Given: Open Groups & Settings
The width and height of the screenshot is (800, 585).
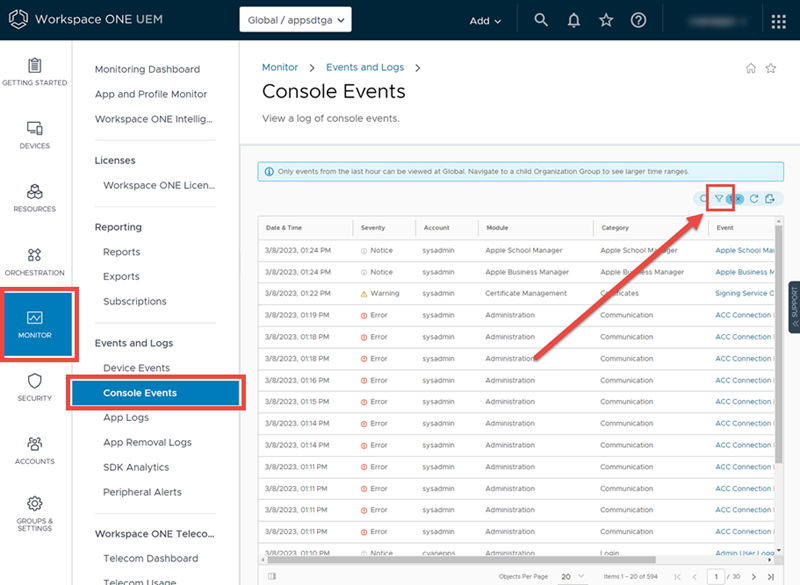Looking at the screenshot, I should click(35, 514).
